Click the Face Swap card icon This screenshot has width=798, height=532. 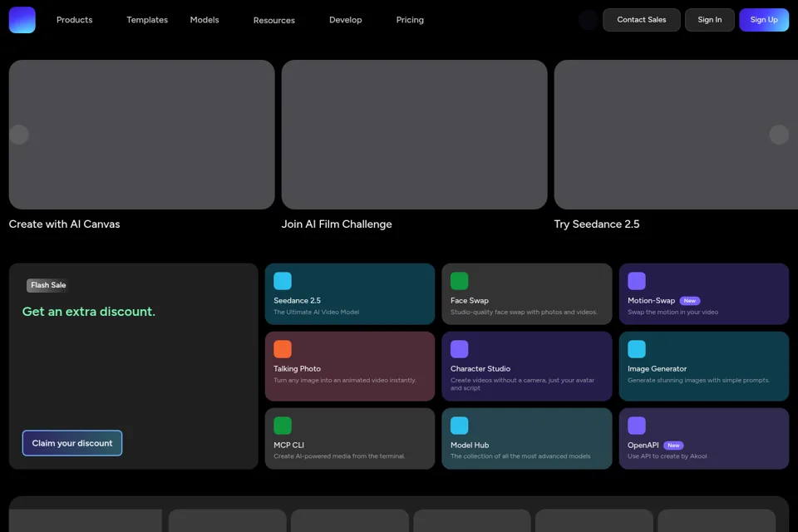coord(459,281)
